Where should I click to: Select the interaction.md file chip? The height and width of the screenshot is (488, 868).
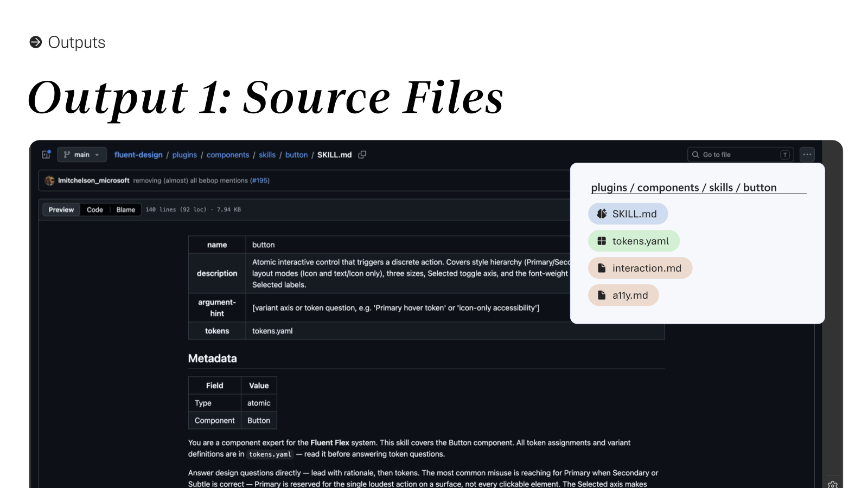tap(640, 268)
